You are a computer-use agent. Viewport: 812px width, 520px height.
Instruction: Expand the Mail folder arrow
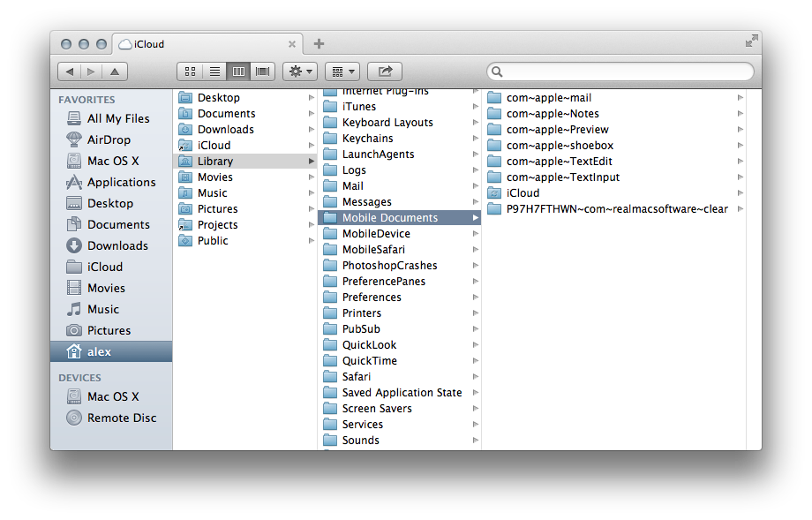point(476,186)
